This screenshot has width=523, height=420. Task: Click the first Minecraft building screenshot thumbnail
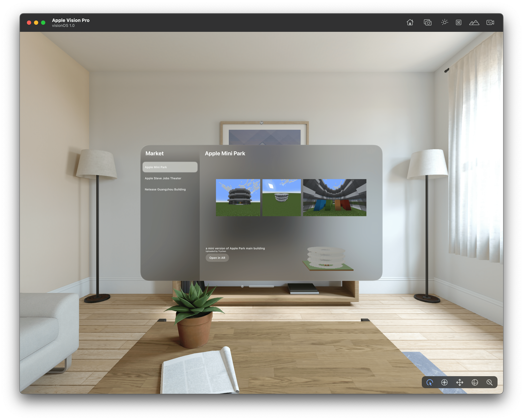(238, 197)
